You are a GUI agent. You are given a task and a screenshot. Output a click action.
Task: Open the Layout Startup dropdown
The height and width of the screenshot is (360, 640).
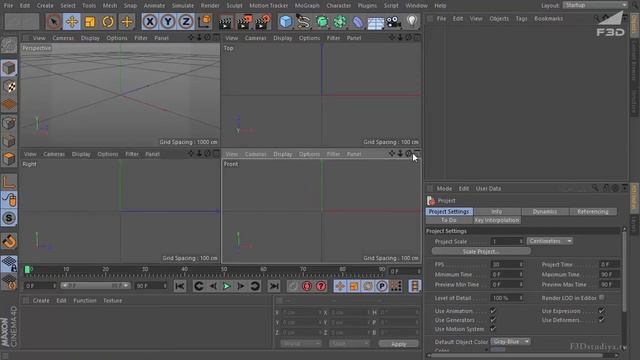click(596, 5)
